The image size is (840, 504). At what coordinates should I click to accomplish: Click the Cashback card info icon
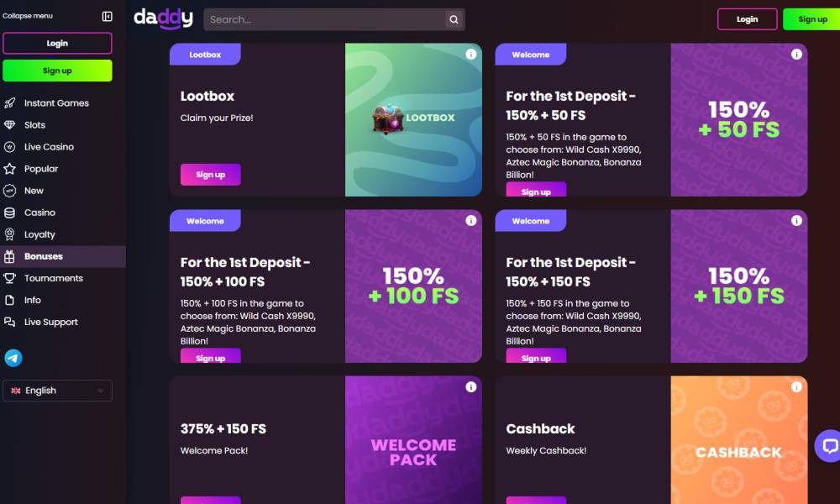click(796, 386)
